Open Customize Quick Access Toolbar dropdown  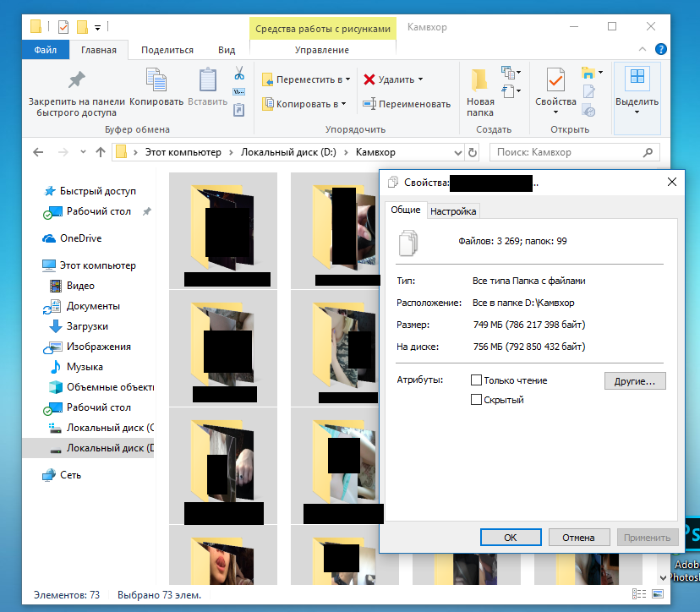click(x=97, y=28)
